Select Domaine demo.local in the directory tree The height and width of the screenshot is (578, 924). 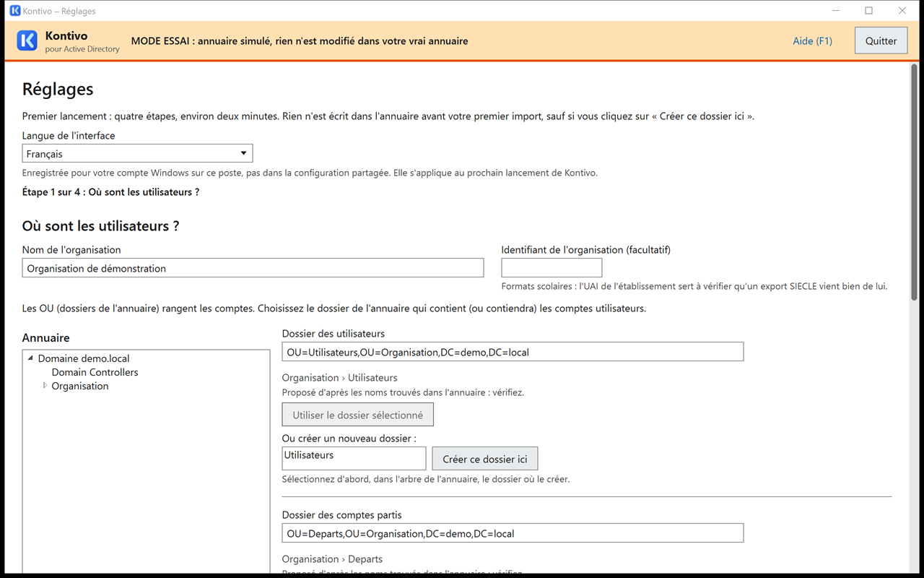(84, 358)
